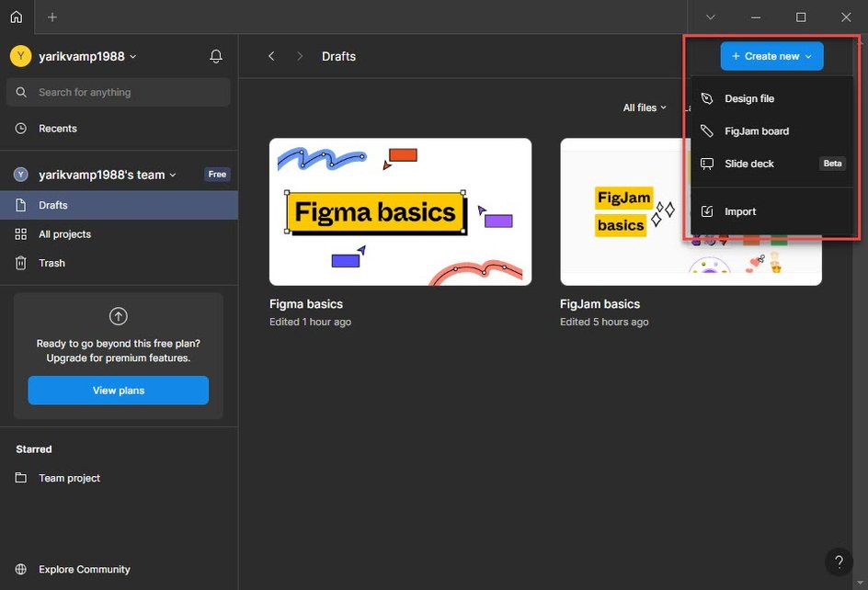Open the All files filter dropdown
Image resolution: width=868 pixels, height=590 pixels.
pyautogui.click(x=645, y=108)
